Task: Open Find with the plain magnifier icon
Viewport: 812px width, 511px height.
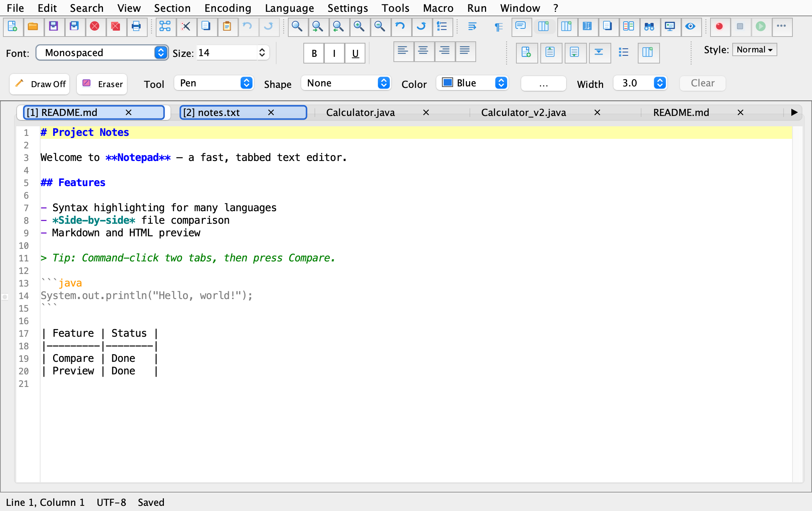Action: pos(297,27)
